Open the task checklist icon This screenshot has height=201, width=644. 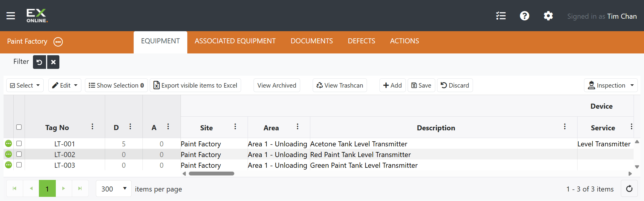tap(501, 16)
